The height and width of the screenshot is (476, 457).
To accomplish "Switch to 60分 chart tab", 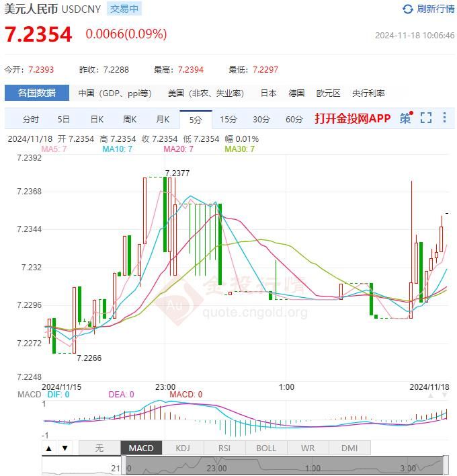I will pyautogui.click(x=294, y=119).
